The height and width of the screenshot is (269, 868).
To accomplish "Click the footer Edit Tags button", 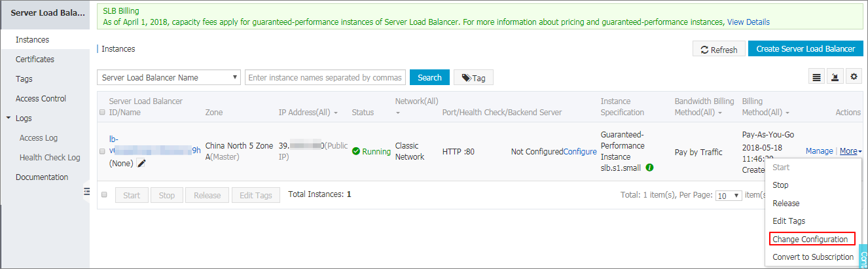I will click(256, 195).
